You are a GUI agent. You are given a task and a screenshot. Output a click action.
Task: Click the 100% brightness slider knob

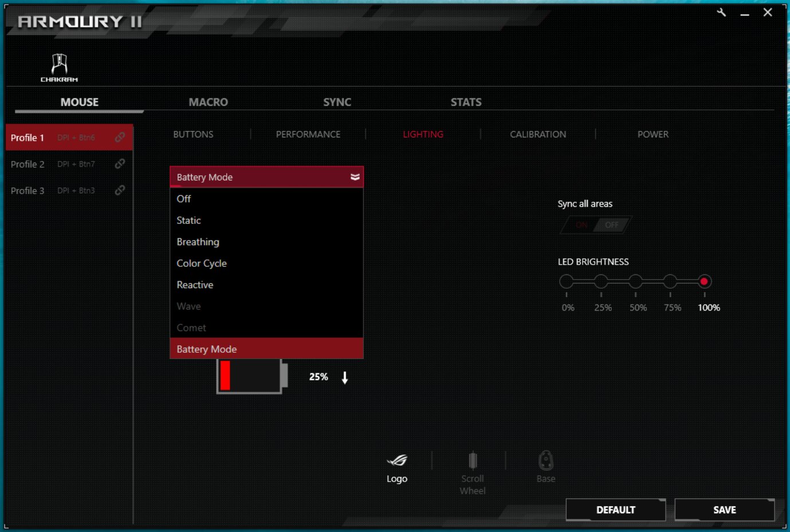pyautogui.click(x=704, y=281)
